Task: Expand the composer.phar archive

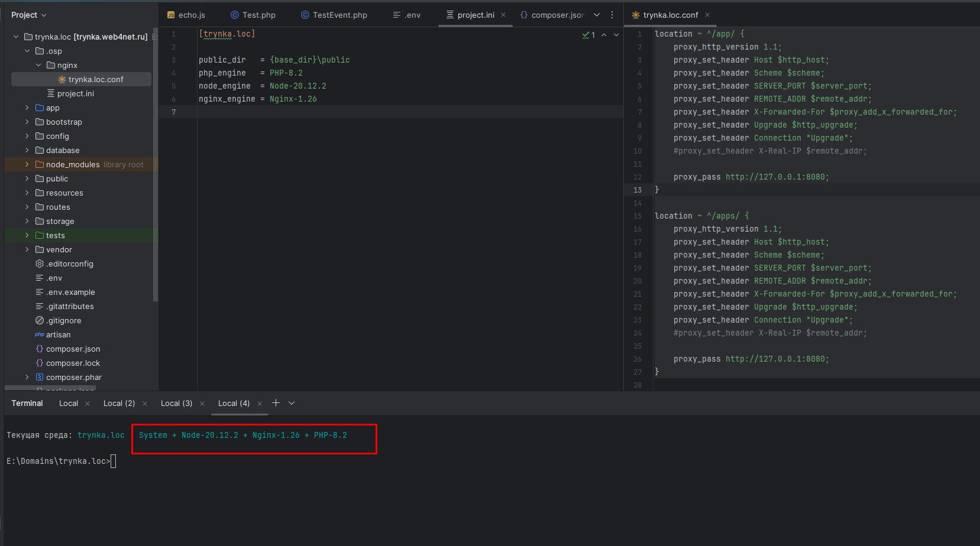Action: coord(27,377)
